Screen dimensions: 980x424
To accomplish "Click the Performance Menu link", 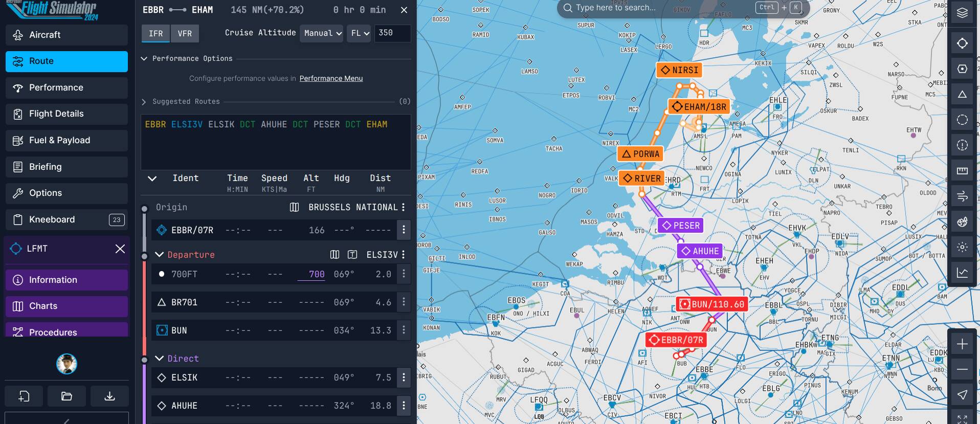I will click(x=331, y=78).
